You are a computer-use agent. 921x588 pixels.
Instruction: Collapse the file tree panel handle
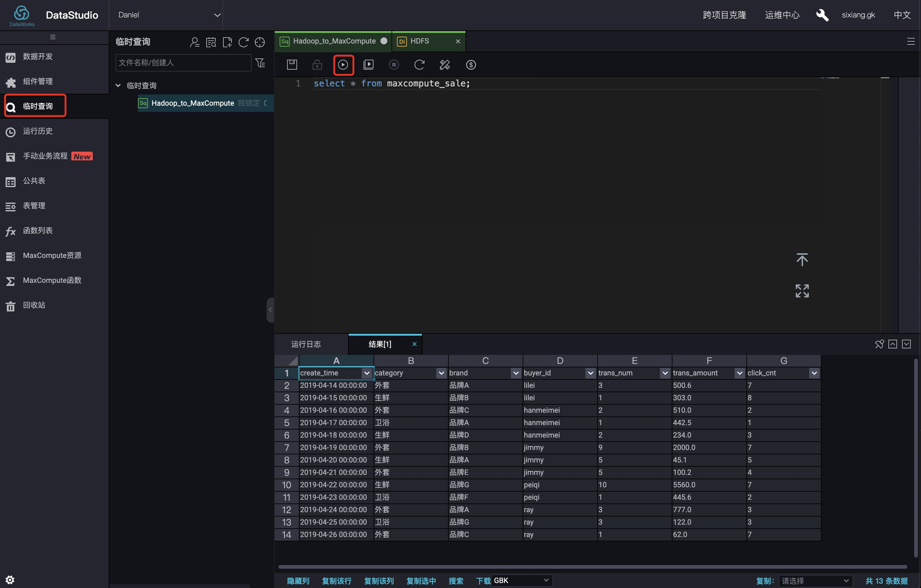[x=270, y=310]
